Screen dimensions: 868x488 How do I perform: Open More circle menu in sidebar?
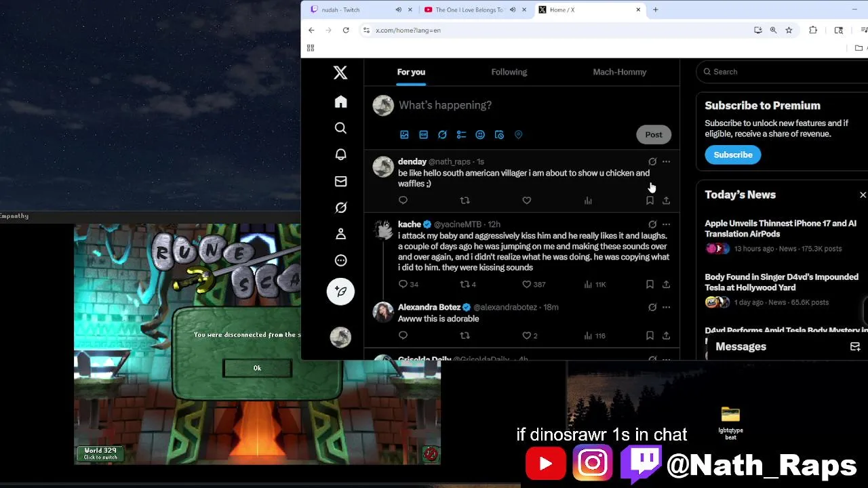pos(340,260)
